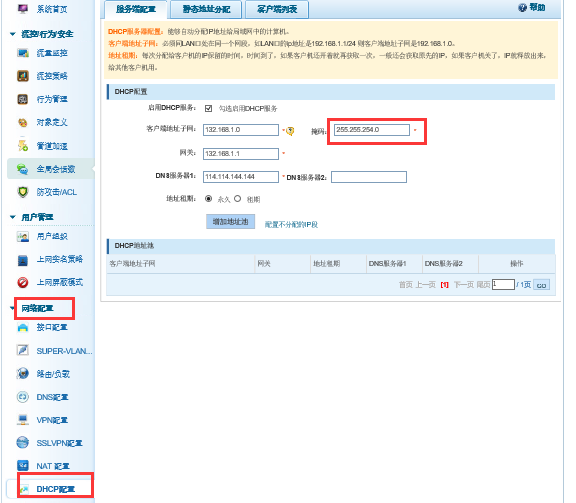Click the 掩码 input field

click(x=372, y=130)
